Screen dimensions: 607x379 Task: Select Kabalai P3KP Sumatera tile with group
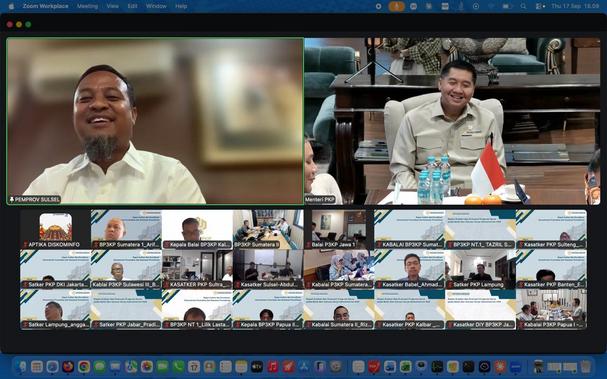339,269
